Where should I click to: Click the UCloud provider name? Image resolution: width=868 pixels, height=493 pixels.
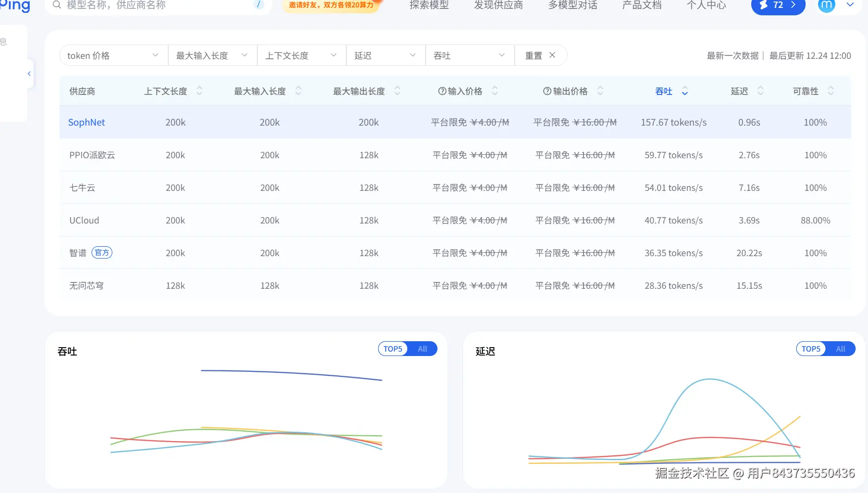click(x=84, y=220)
